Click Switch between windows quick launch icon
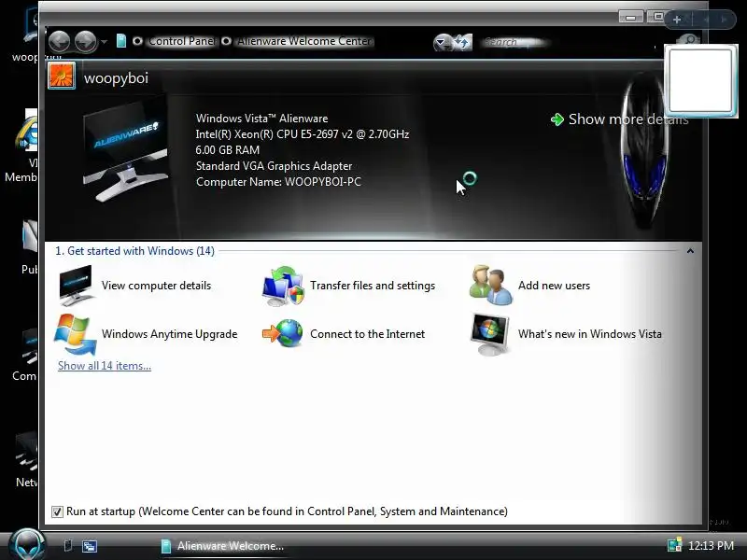The image size is (747, 560). coord(89,546)
